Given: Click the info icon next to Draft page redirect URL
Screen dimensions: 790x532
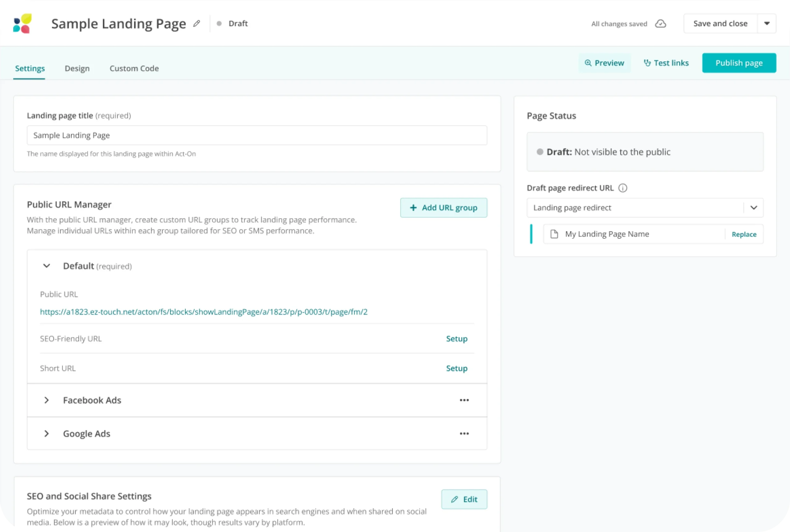Looking at the screenshot, I should [x=622, y=188].
